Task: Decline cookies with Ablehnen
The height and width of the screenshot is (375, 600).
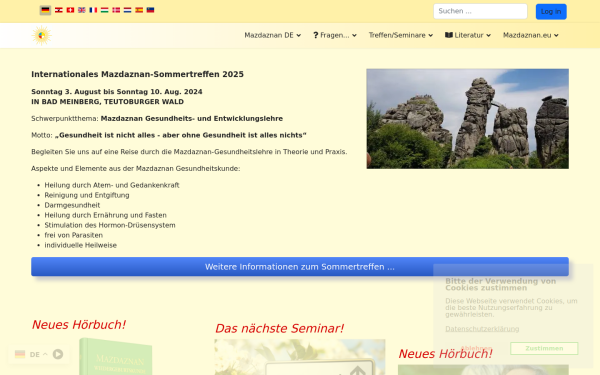Action: pos(476,348)
